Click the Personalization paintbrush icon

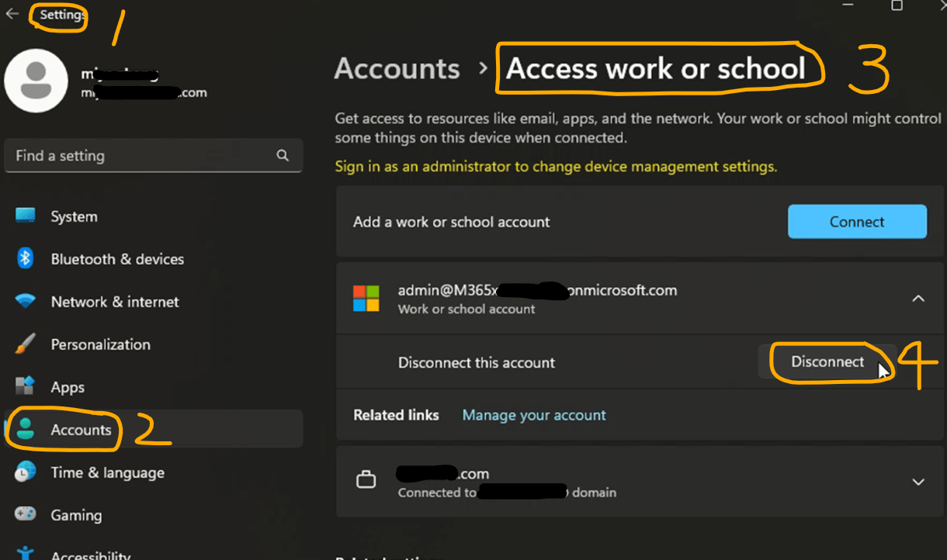click(26, 344)
